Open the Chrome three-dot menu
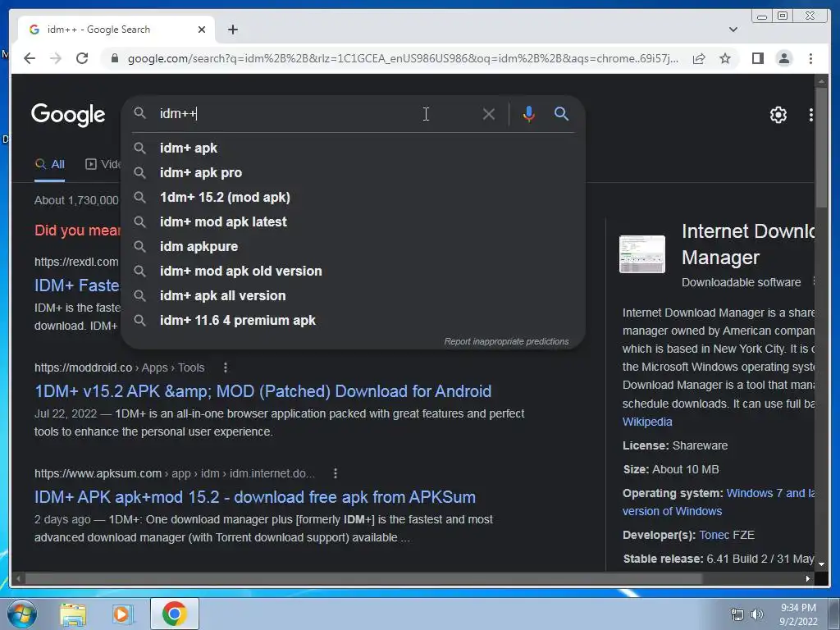This screenshot has height=630, width=840. (x=810, y=58)
